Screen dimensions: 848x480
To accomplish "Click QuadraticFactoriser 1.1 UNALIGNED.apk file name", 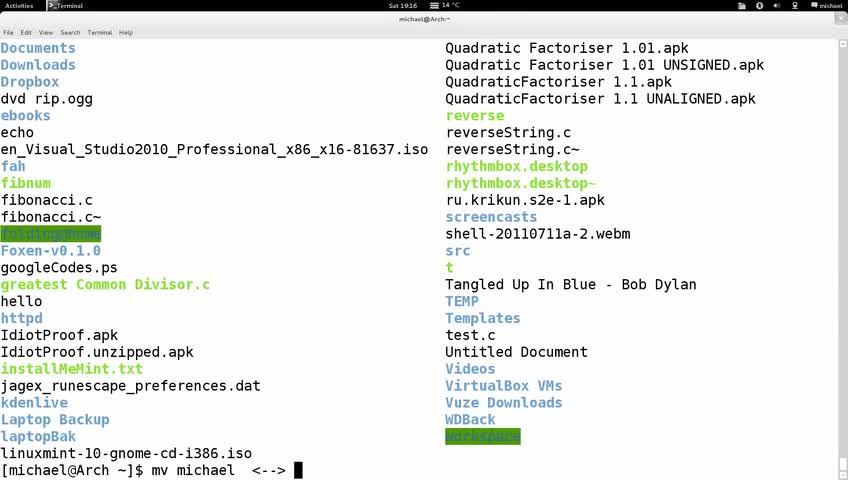I will coord(600,99).
